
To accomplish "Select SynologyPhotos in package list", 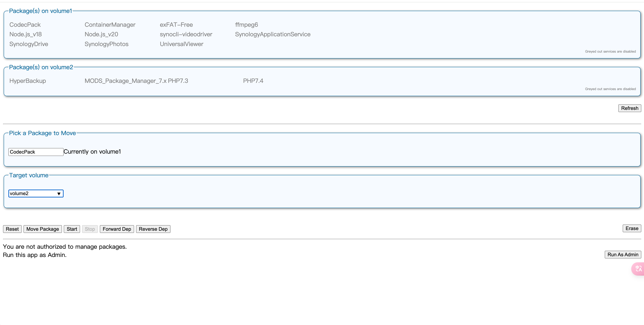I will click(x=107, y=44).
